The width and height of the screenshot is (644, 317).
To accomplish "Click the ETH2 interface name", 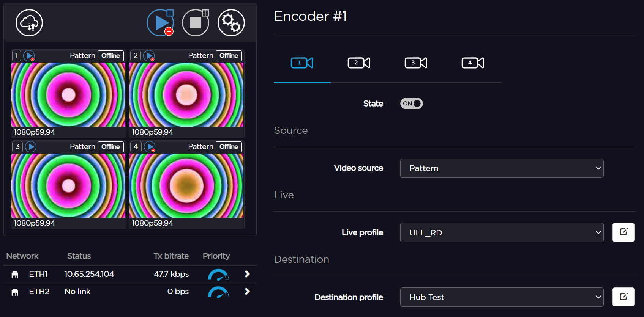I will point(39,292).
